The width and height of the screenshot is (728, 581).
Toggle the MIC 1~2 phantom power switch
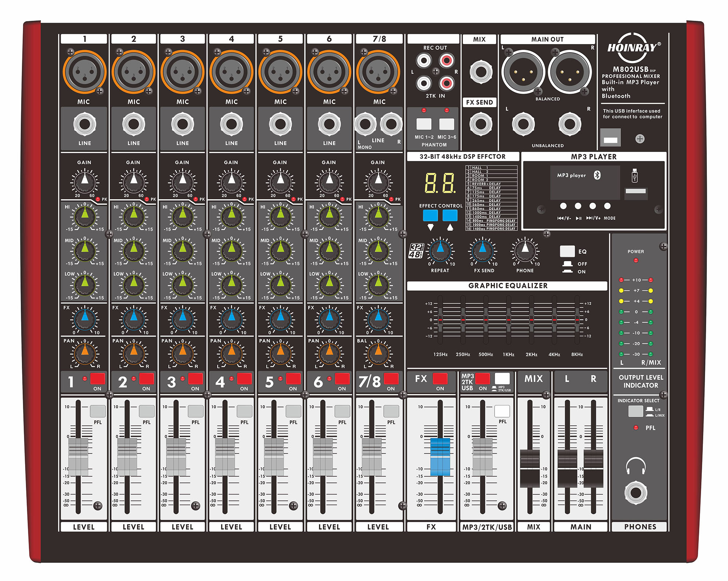pyautogui.click(x=424, y=124)
